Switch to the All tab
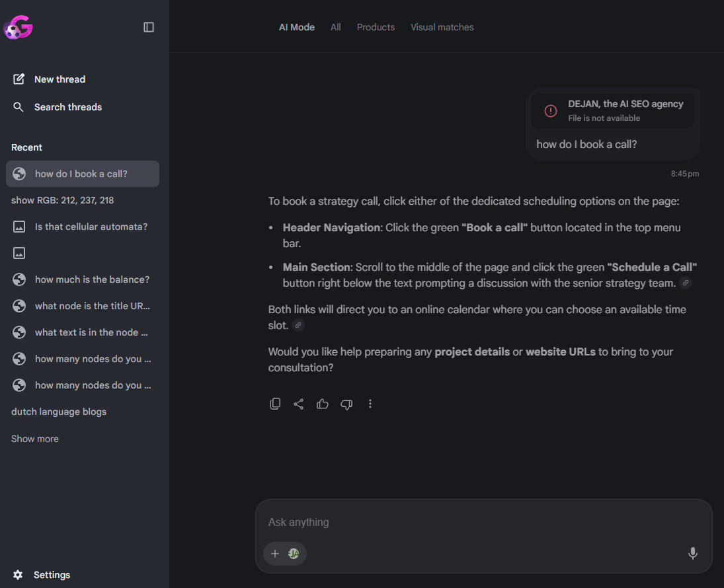The height and width of the screenshot is (588, 724). (x=336, y=27)
